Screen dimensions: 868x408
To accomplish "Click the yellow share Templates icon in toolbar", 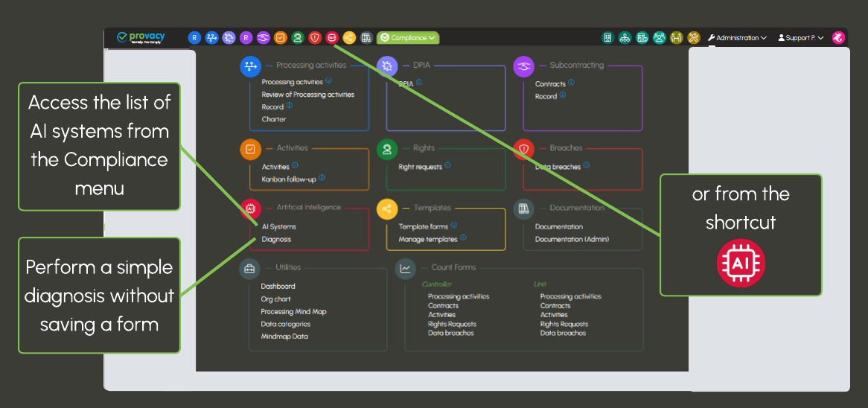I will [x=349, y=37].
